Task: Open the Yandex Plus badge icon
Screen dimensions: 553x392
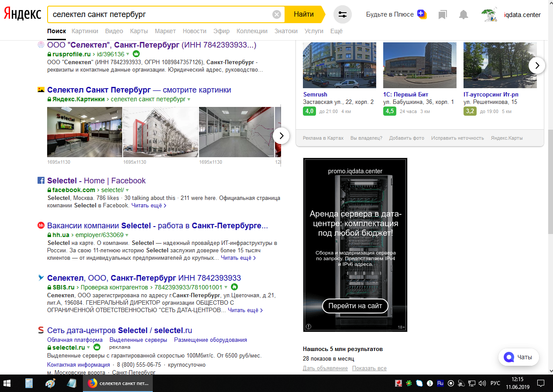Action: [421, 14]
